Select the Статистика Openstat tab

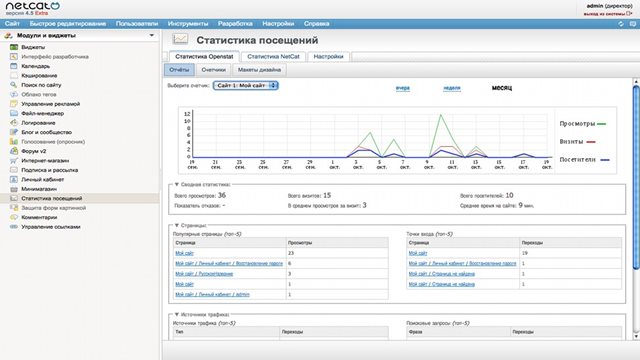[x=204, y=57]
